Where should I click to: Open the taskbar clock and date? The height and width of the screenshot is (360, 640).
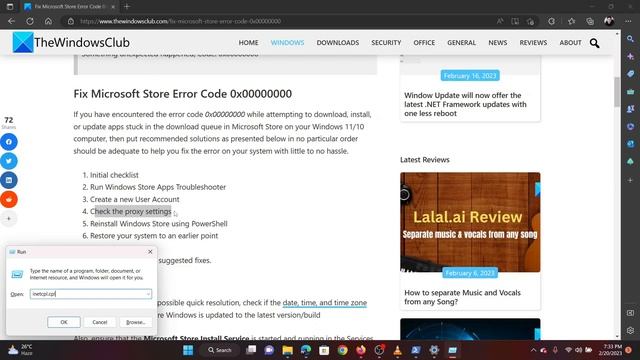tap(611, 350)
